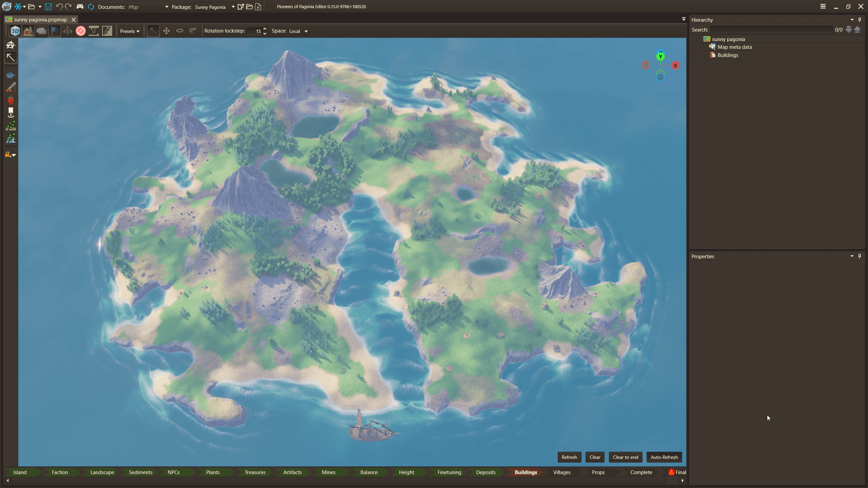The height and width of the screenshot is (488, 868).
Task: Switch to the Deposits step tab
Action: click(486, 472)
